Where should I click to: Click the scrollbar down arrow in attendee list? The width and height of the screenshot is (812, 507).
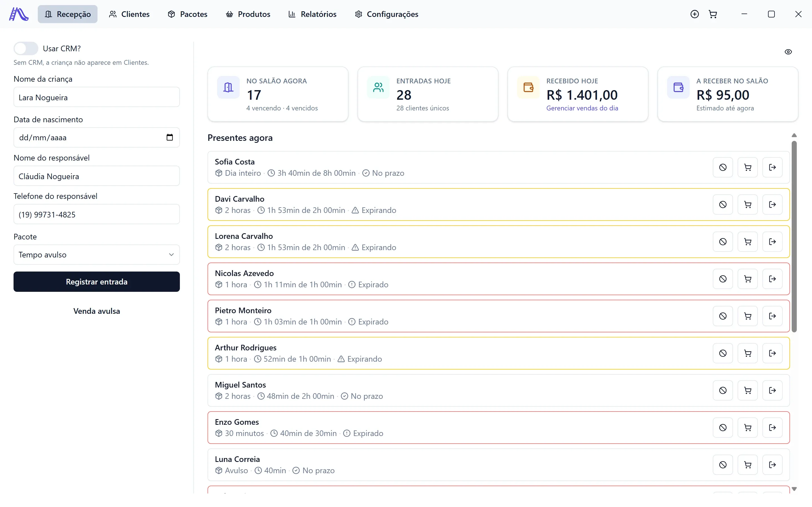point(794,489)
